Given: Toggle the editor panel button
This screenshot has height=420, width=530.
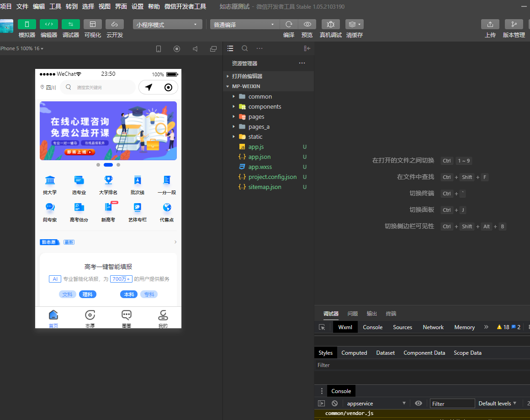Looking at the screenshot, I should point(49,24).
